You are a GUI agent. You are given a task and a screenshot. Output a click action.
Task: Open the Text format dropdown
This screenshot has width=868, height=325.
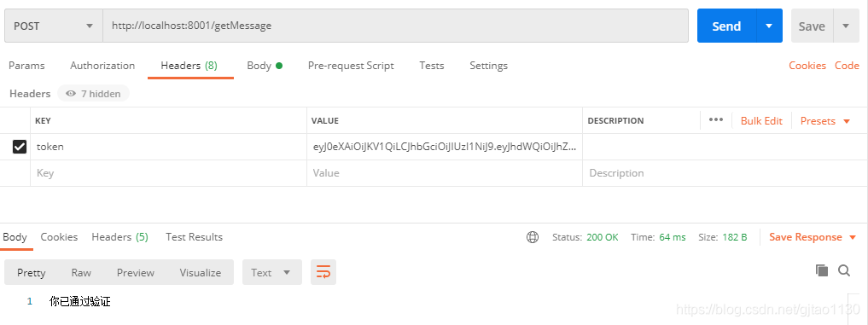pos(271,272)
